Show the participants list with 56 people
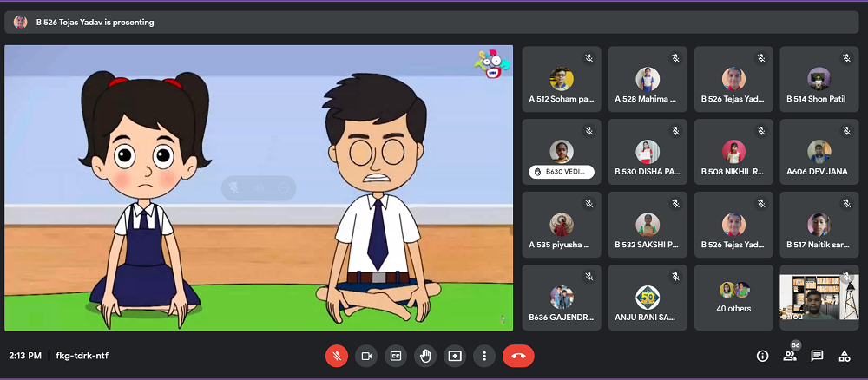Viewport: 868px width, 380px height. (x=790, y=356)
